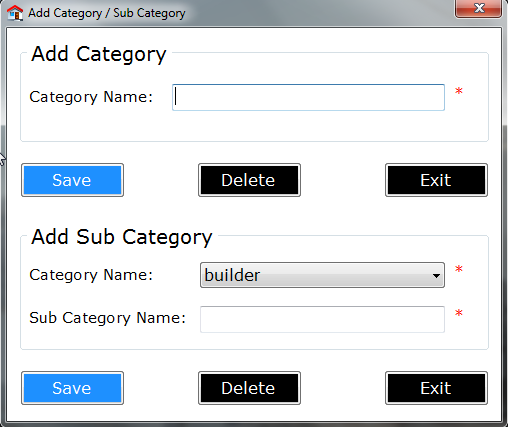Screen dimensions: 508x427
Task: Click the Category Name label in Add Sub Category
Action: click(x=91, y=275)
